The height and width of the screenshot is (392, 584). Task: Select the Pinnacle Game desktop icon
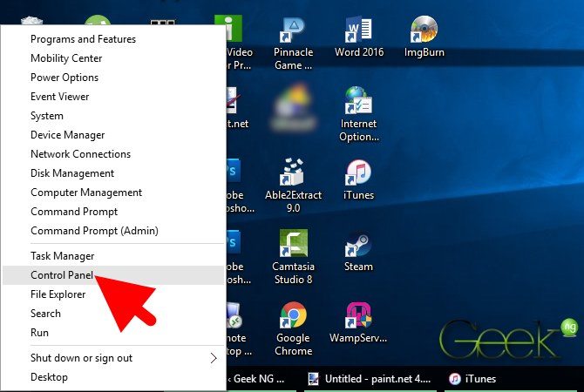(293, 44)
